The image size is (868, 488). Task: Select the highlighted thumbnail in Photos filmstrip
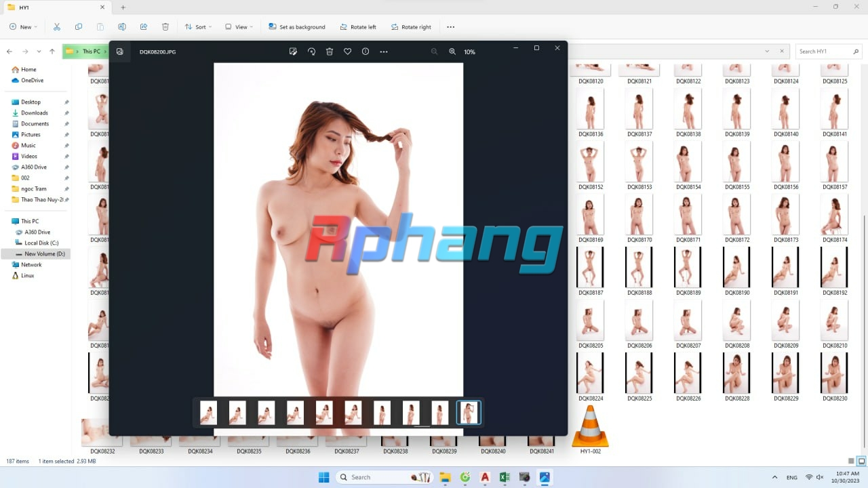[x=469, y=413]
